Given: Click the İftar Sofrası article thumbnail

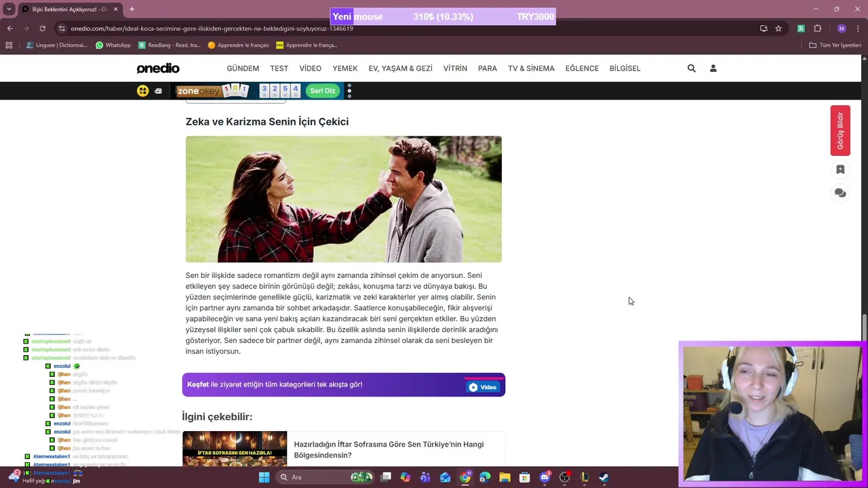Looking at the screenshot, I should [x=235, y=449].
